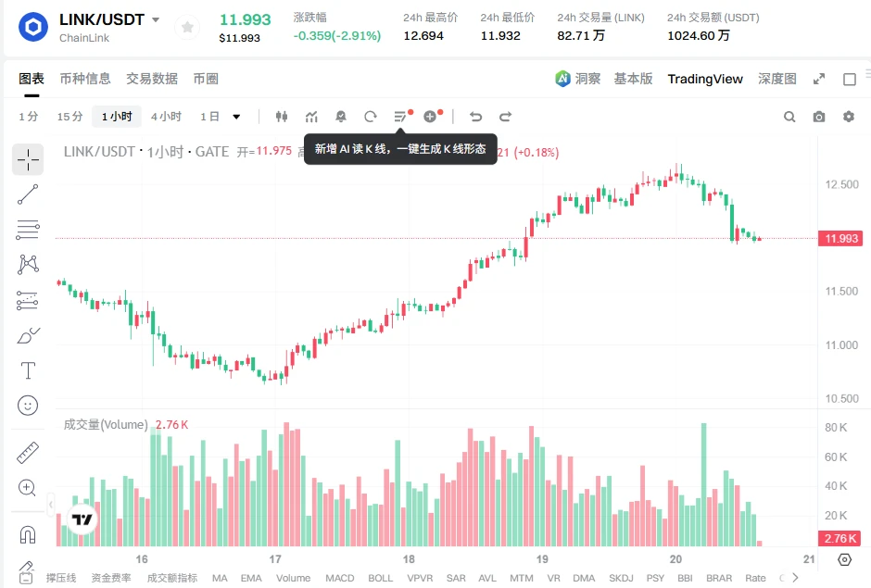Click the 11.993 current price label
871x588 pixels.
point(841,239)
